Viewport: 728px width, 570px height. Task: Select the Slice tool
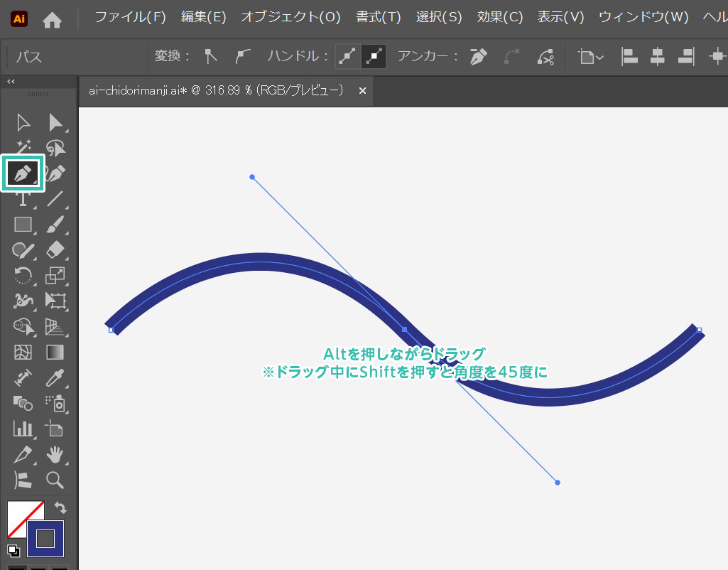click(x=23, y=454)
